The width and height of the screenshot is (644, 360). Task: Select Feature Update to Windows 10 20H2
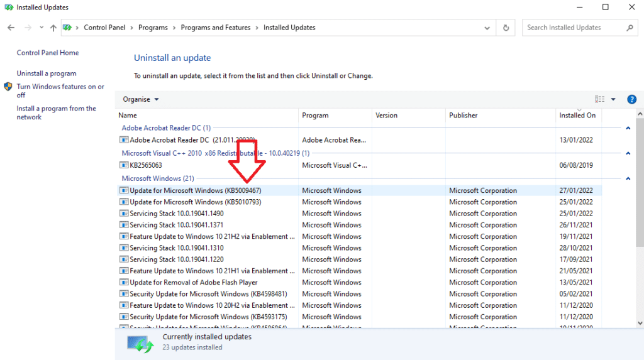(360, 305)
